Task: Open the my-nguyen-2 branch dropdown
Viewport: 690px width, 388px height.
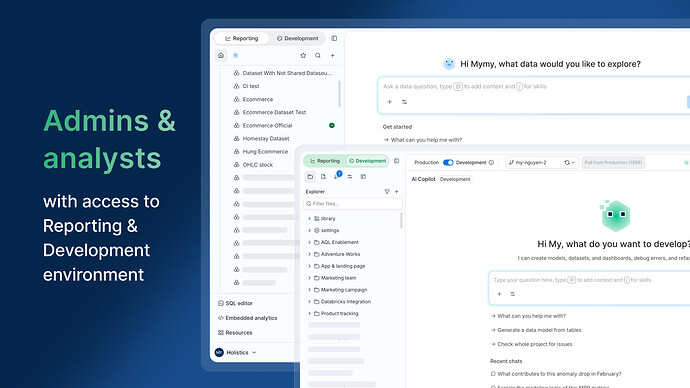Action: pyautogui.click(x=542, y=162)
